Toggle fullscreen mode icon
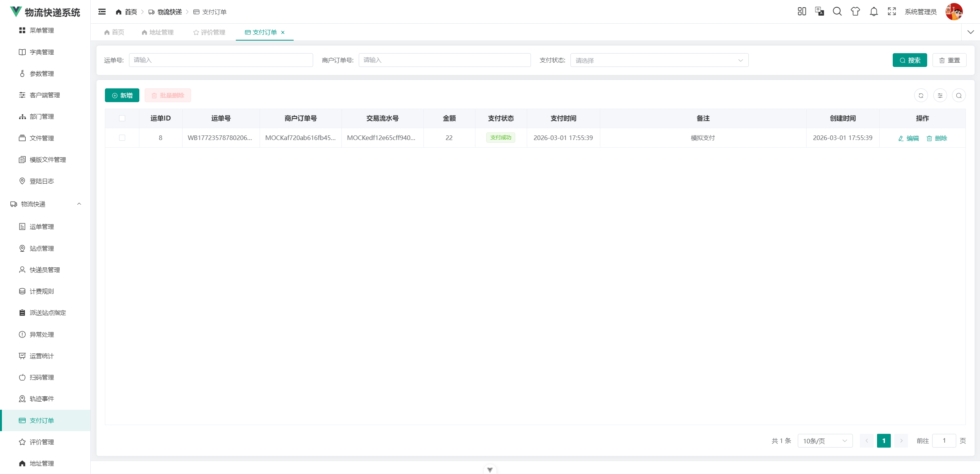Viewport: 980px width, 474px height. point(892,12)
